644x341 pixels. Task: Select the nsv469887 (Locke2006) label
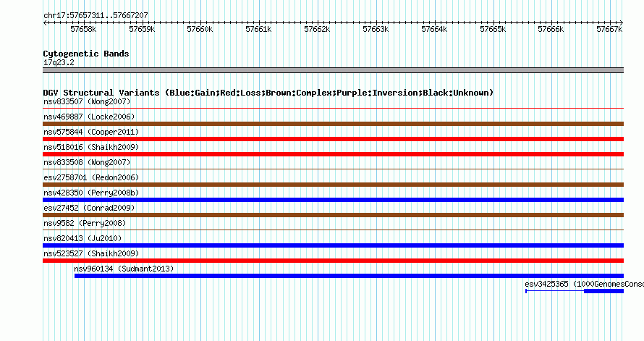pos(89,117)
